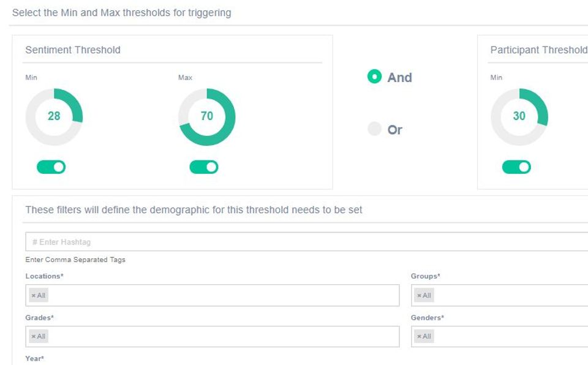Open the Groups multi-select field
This screenshot has height=365, width=588.
pyautogui.click(x=500, y=295)
